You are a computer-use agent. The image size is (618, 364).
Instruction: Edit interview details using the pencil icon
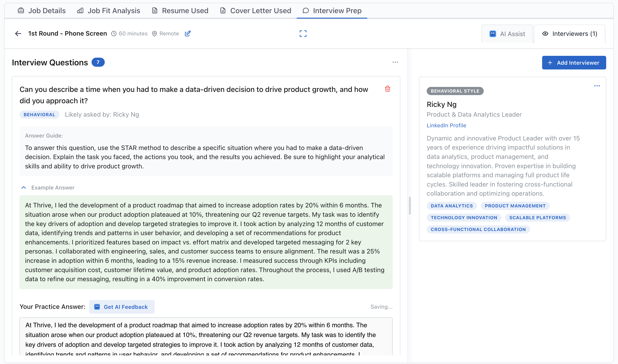188,33
